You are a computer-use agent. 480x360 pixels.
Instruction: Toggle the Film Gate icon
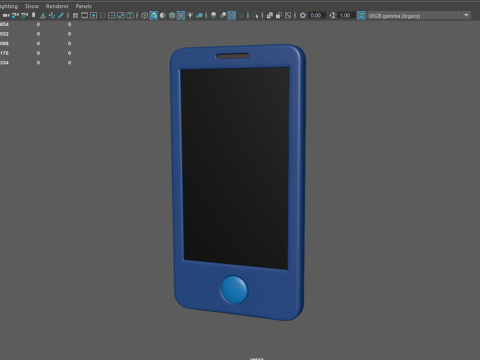click(84, 15)
